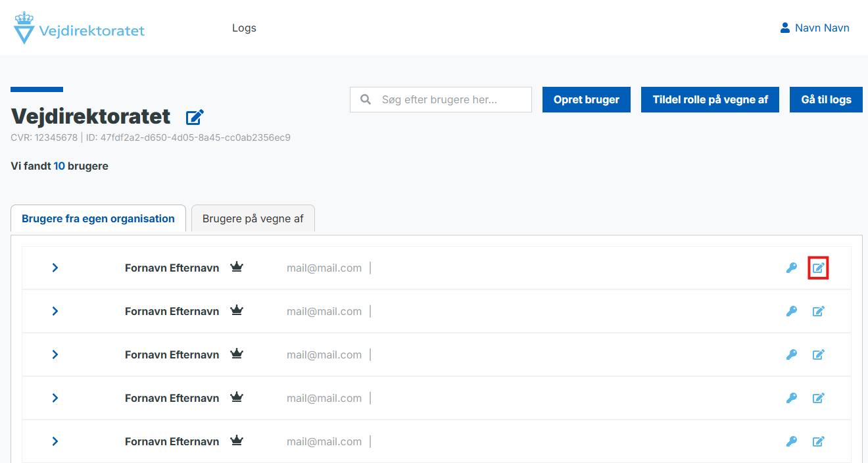Click the key icon in second user row
The image size is (868, 463).
pyautogui.click(x=792, y=311)
